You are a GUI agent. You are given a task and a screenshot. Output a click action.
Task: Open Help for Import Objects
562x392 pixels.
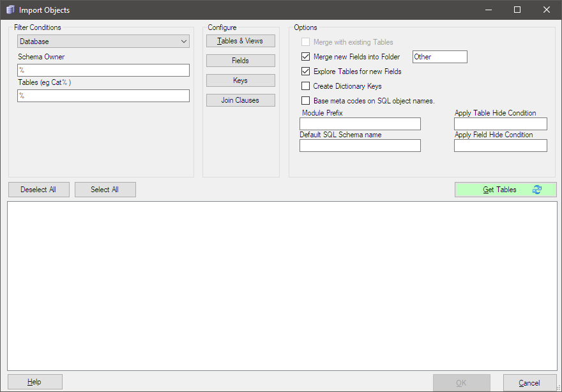coord(34,382)
